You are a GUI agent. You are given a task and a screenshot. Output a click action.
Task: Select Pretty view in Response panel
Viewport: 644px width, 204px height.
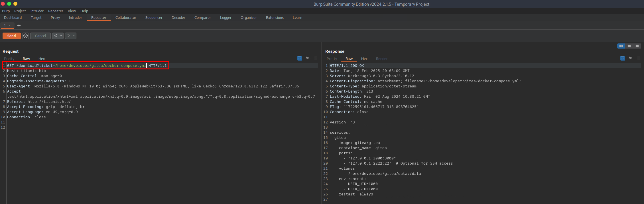pyautogui.click(x=332, y=59)
